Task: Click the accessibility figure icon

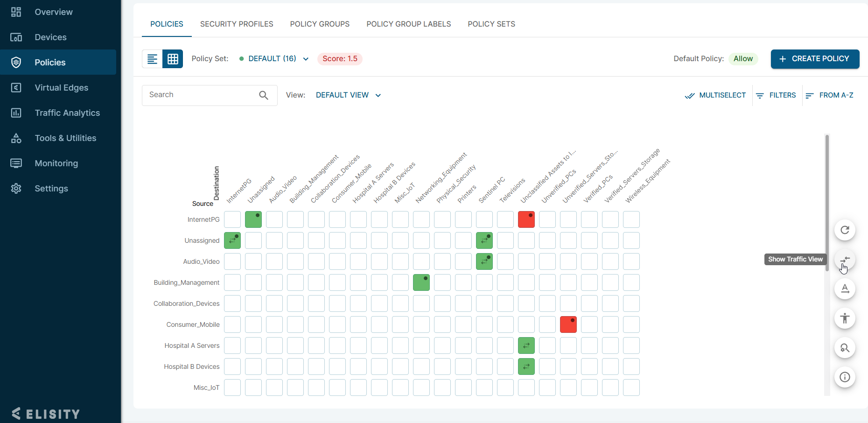Action: 845,318
